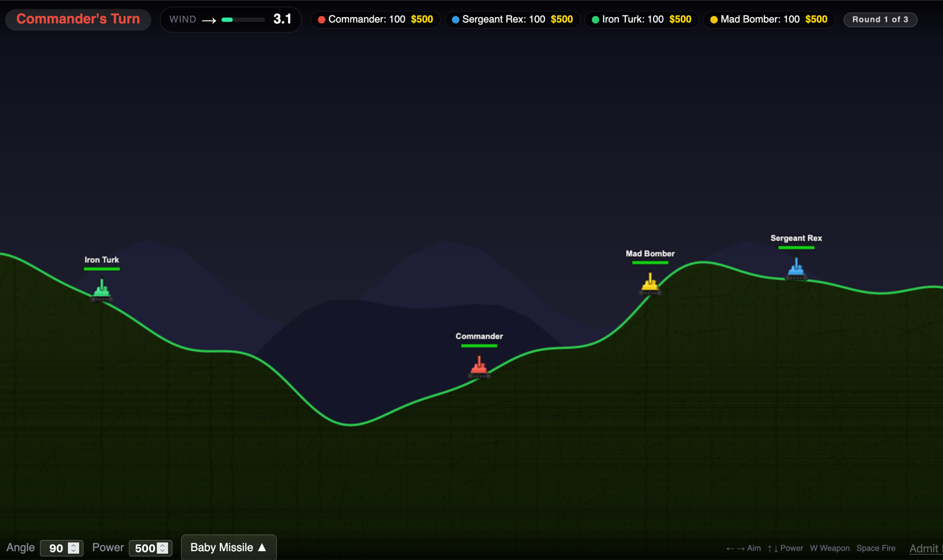This screenshot has height=560, width=943.
Task: Select Commander score chip with red dot
Action: click(375, 19)
